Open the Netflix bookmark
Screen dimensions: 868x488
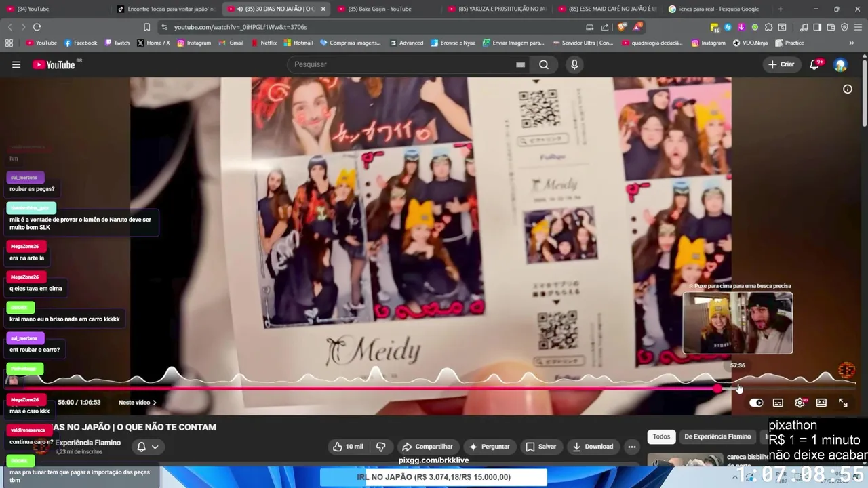click(264, 43)
